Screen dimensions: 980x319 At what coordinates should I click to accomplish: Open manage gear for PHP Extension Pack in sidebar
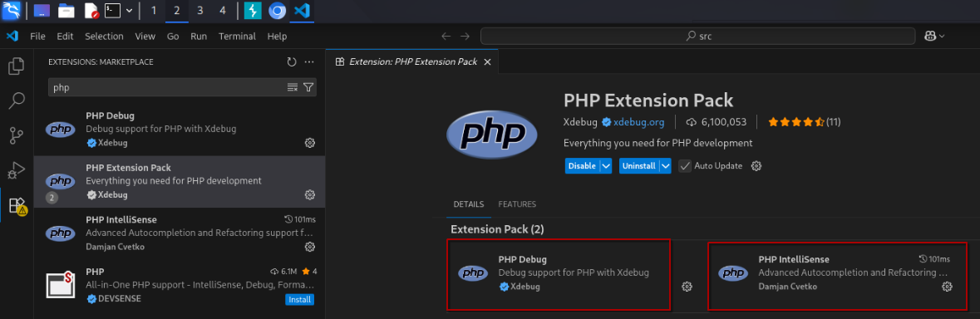[309, 194]
